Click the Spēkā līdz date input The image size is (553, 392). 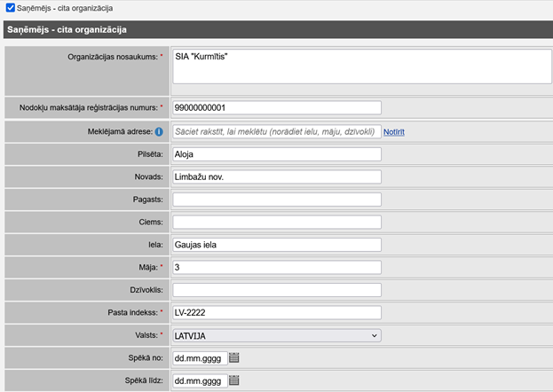(x=200, y=380)
